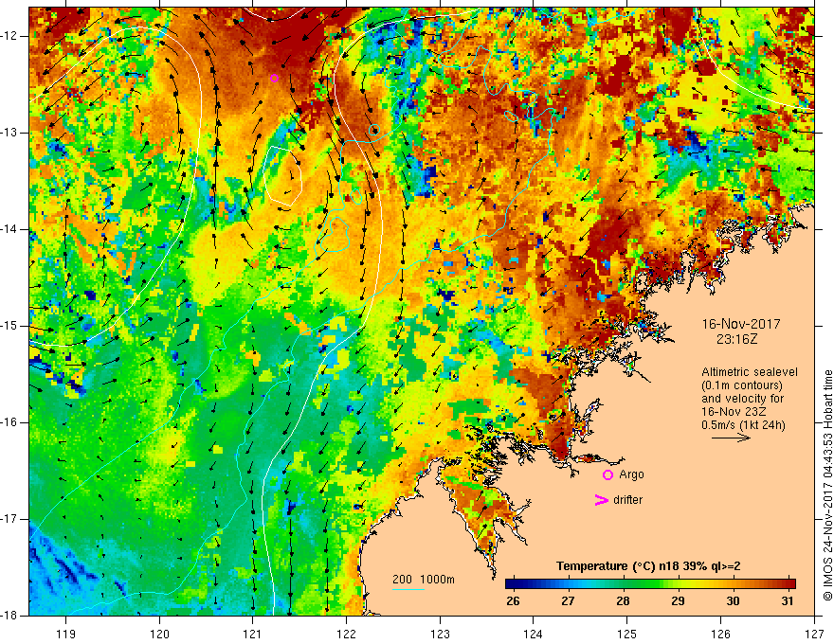Viewport: 834px width, 644px height.
Task: Click latitude axis label -16
Action: click(x=9, y=422)
